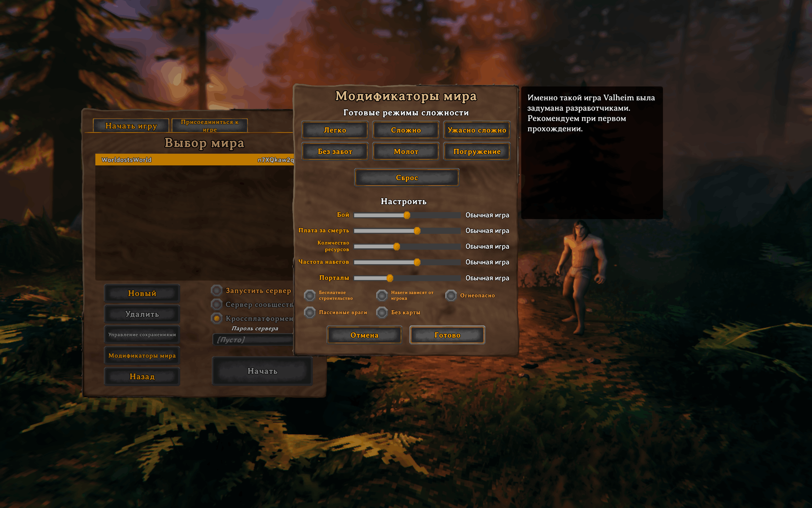Switch to the Присоединиться к игре tab
812x508 pixels.
tap(210, 126)
